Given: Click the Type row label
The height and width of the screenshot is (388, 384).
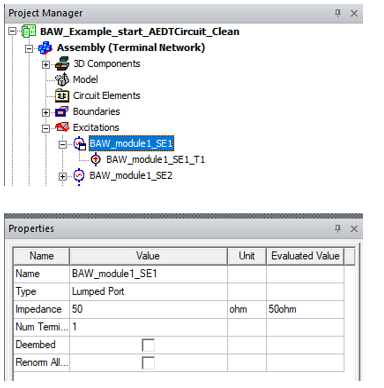Looking at the screenshot, I should click(26, 292).
